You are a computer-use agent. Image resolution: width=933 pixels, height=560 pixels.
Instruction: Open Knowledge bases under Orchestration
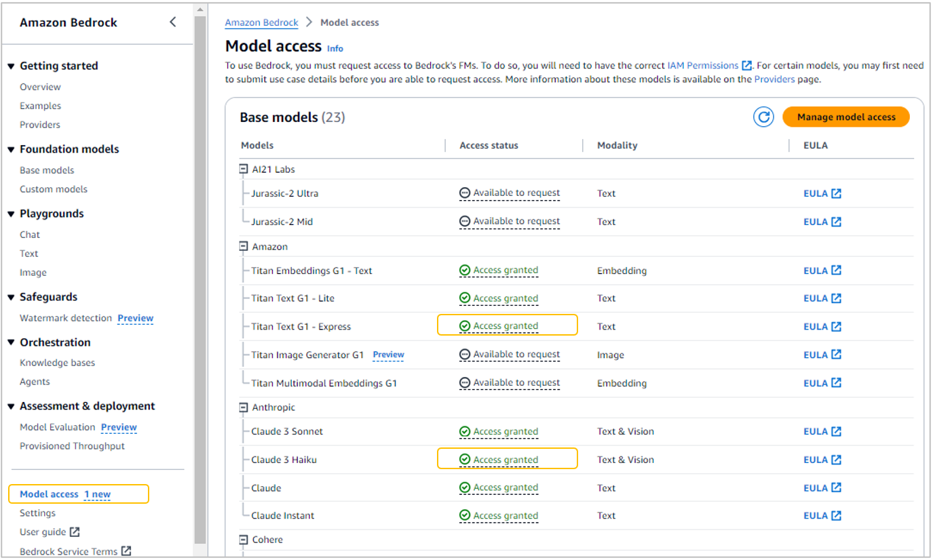[57, 363]
